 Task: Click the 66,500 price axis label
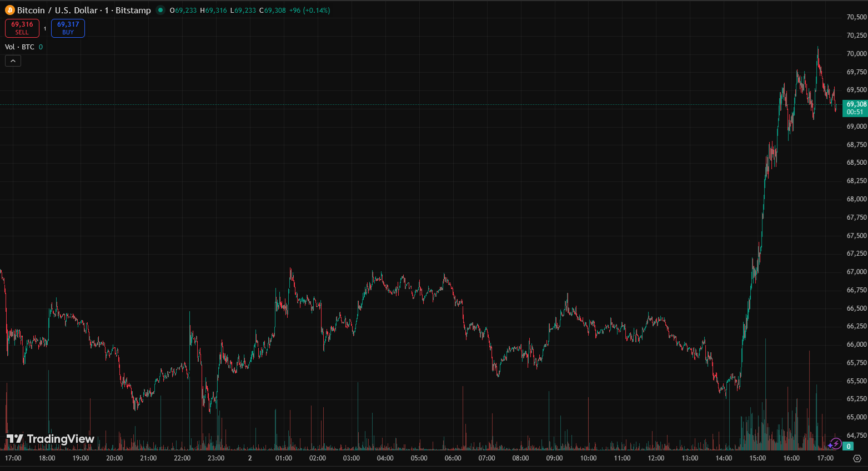(x=856, y=308)
